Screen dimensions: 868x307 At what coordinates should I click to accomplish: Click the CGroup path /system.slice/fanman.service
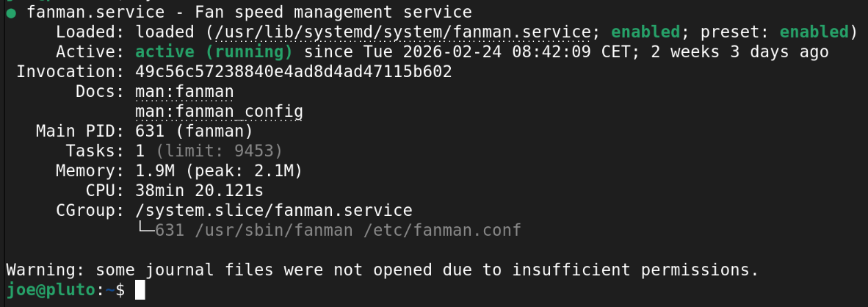(274, 211)
